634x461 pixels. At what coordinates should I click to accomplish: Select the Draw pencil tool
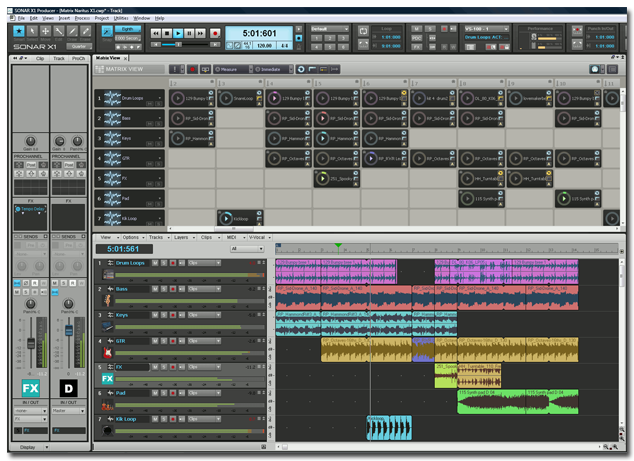(72, 31)
